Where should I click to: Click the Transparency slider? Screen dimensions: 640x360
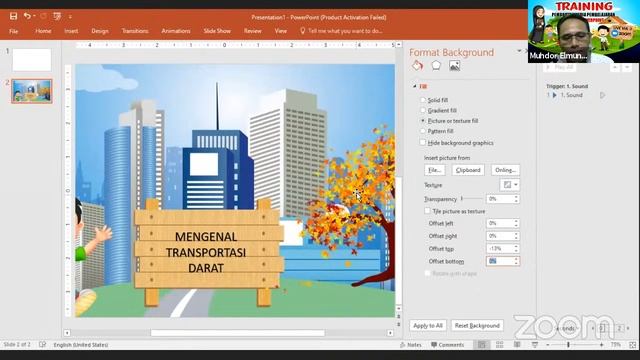click(x=472, y=199)
